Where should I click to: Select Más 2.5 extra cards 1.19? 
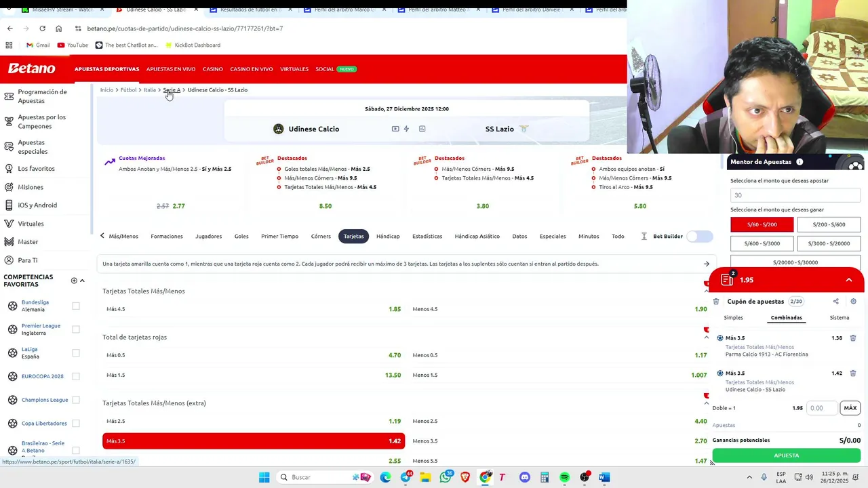coord(254,422)
